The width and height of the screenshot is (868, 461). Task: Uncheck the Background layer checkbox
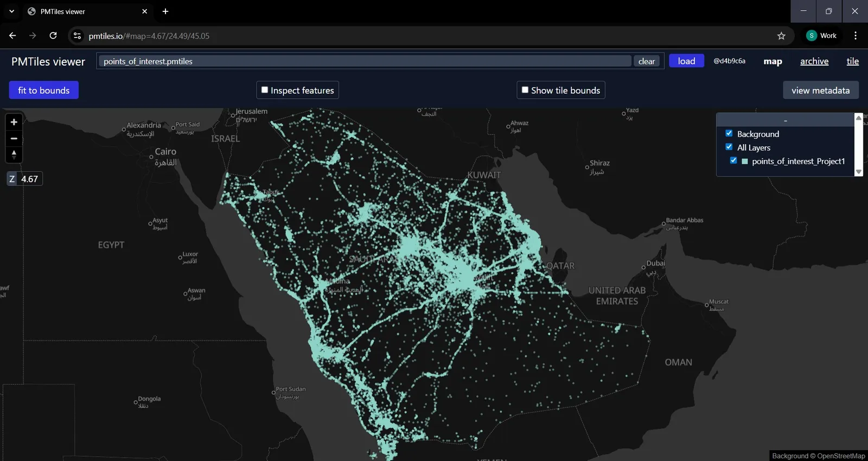pos(729,133)
